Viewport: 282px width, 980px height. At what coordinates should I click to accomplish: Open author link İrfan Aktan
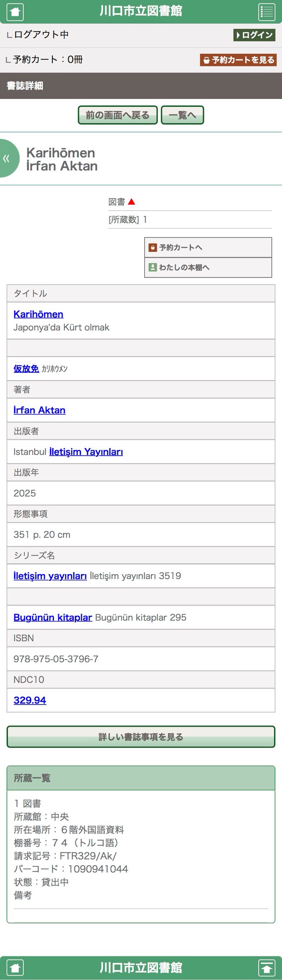click(40, 410)
